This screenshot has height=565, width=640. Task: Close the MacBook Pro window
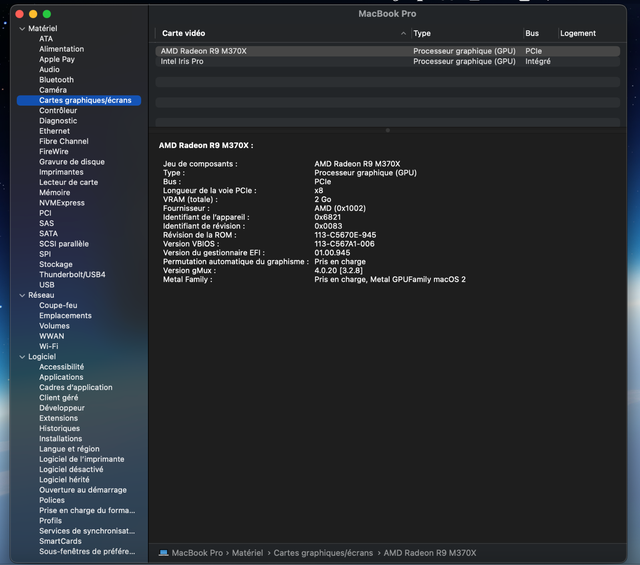pyautogui.click(x=20, y=14)
